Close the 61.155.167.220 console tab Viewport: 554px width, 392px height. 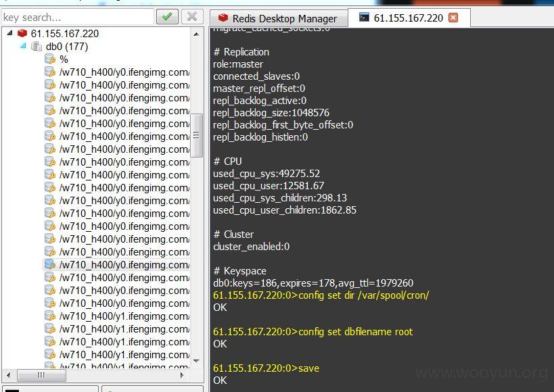tap(453, 18)
